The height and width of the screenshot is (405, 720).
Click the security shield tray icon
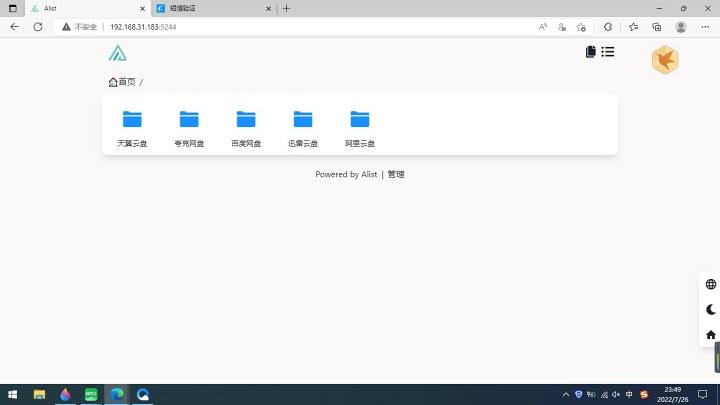579,394
